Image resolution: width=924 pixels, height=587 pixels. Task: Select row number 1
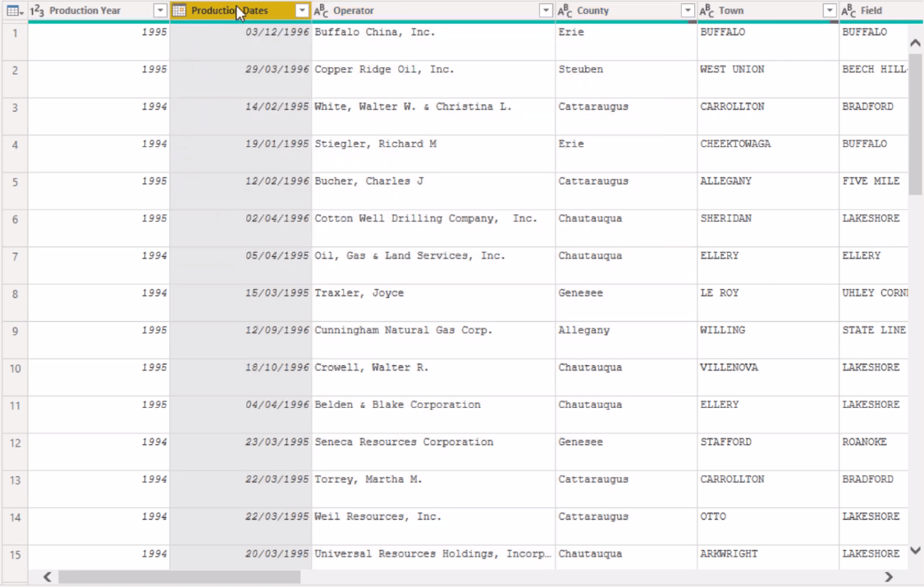pos(15,42)
